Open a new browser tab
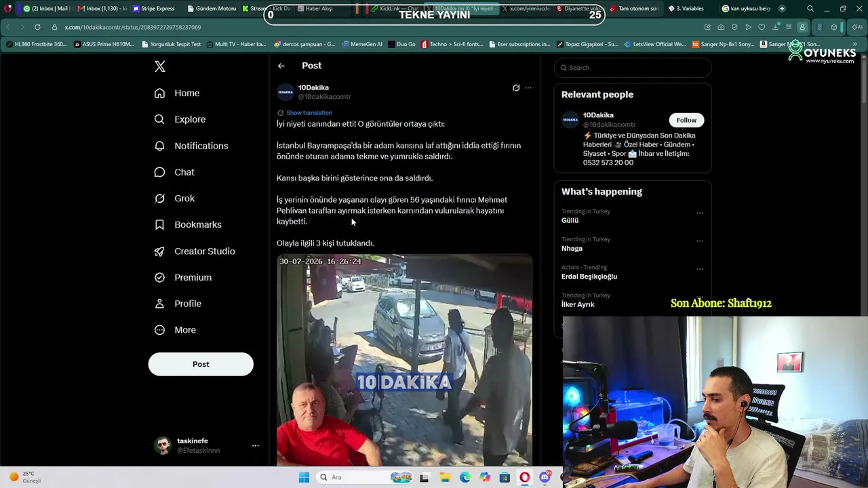 [x=782, y=9]
